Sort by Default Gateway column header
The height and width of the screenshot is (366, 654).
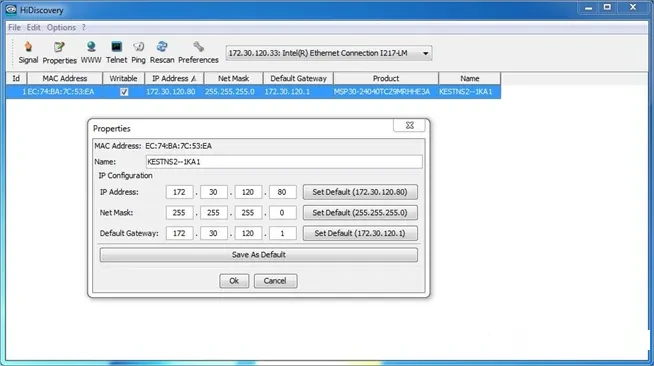point(298,78)
